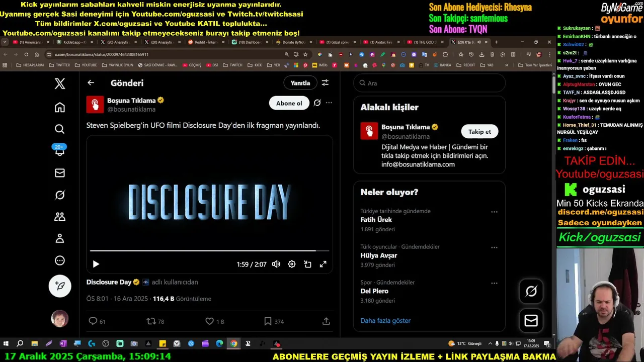Open the Boşuna Tıklama author name on the post
Viewport: 644px width, 362px height.
pos(131,100)
